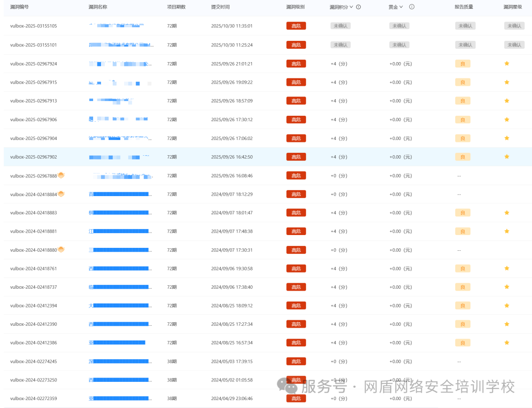
Task: Select ID text vulbox-2024-02273250
Action: click(33, 380)
